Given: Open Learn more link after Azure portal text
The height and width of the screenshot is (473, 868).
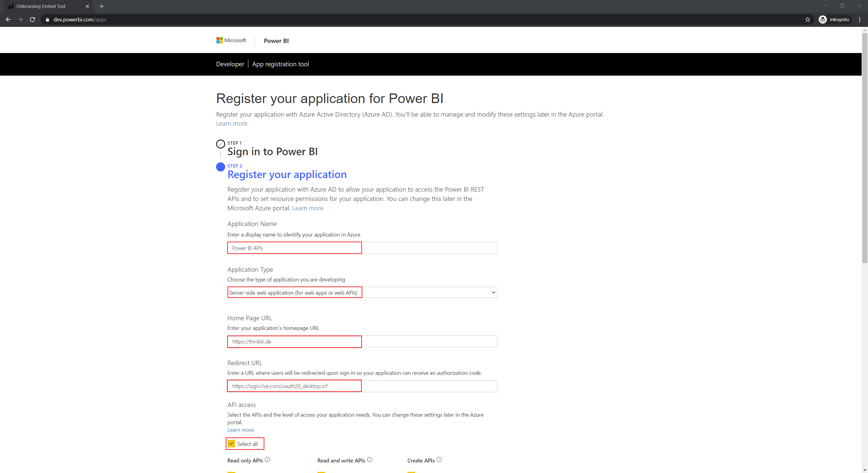Looking at the screenshot, I should coord(308,208).
